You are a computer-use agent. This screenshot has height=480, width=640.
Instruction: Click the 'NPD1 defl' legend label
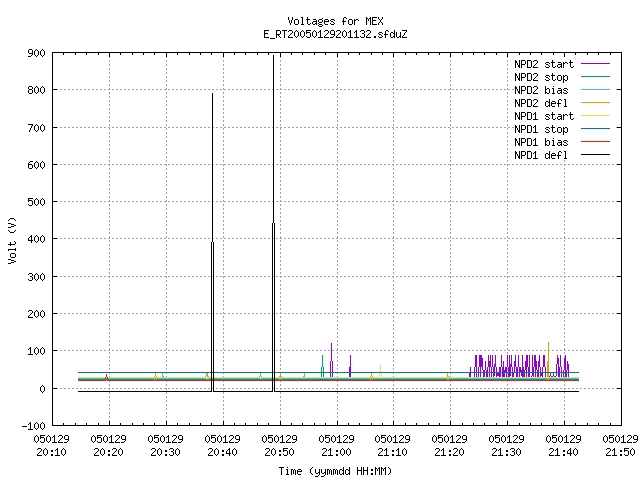pyautogui.click(x=541, y=156)
